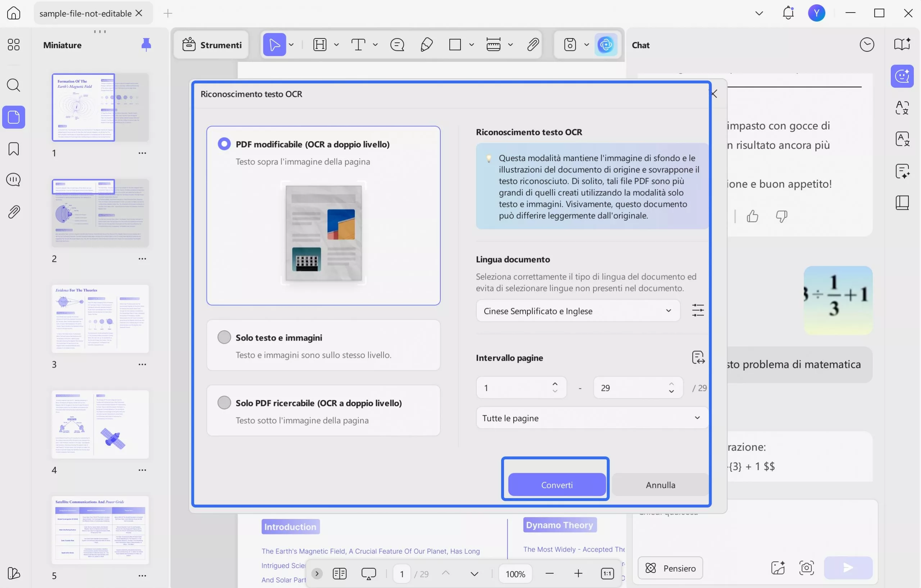The width and height of the screenshot is (921, 588).
Task: Click thumbs down on chat reply
Action: tap(781, 216)
